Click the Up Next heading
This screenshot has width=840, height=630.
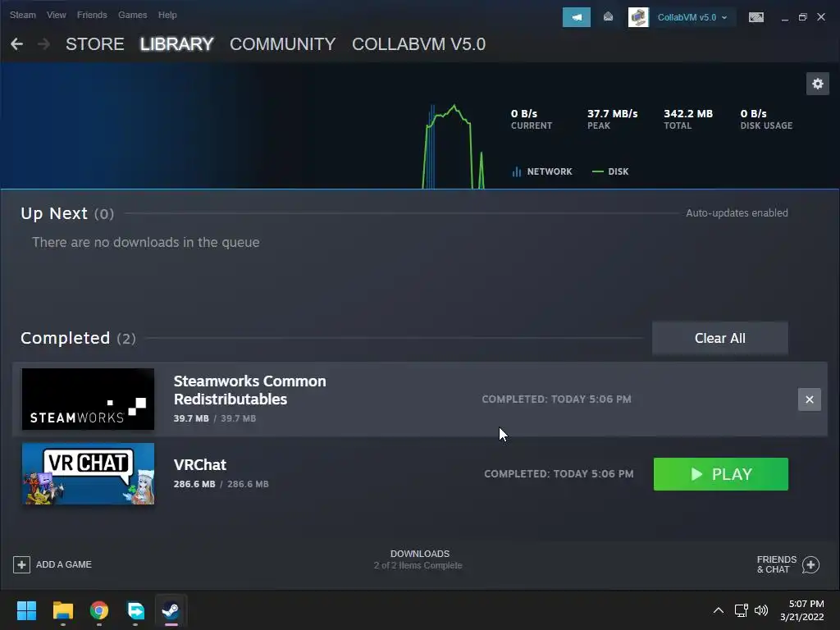[54, 213]
